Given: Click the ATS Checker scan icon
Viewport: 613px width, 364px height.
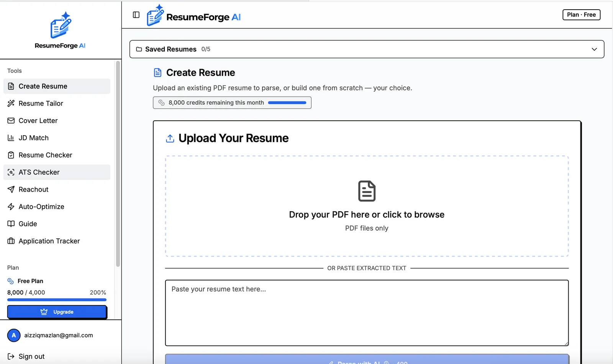Looking at the screenshot, I should point(11,172).
